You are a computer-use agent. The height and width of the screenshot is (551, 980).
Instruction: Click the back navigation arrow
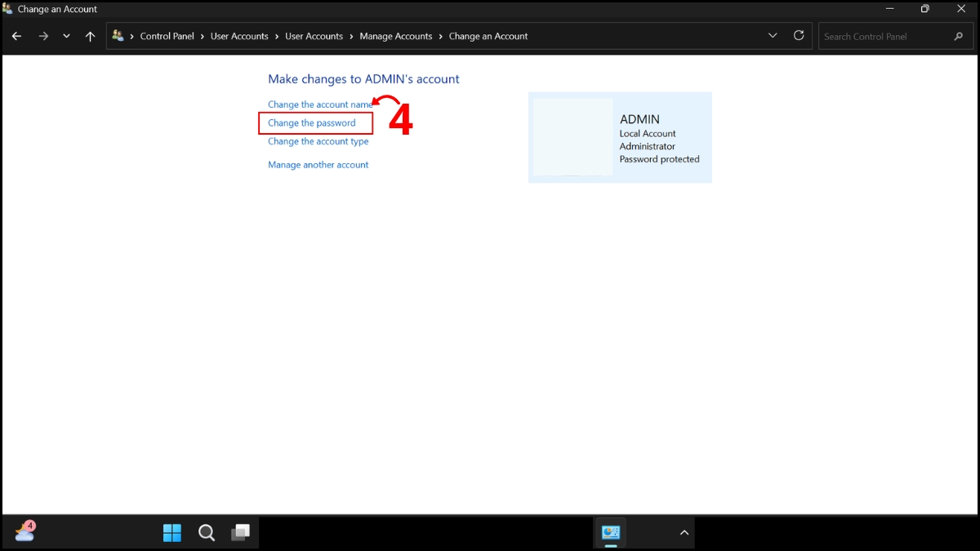pyautogui.click(x=16, y=36)
